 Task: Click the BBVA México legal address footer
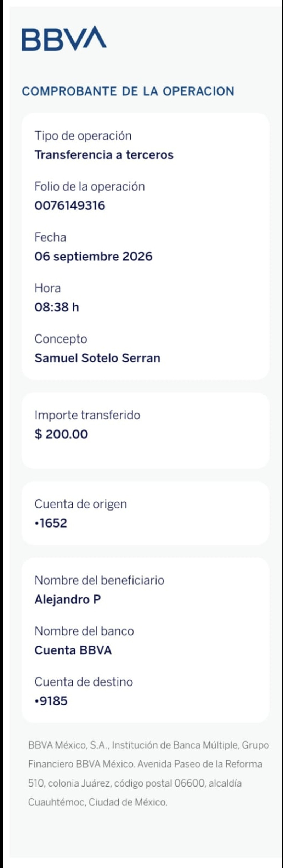click(148, 774)
